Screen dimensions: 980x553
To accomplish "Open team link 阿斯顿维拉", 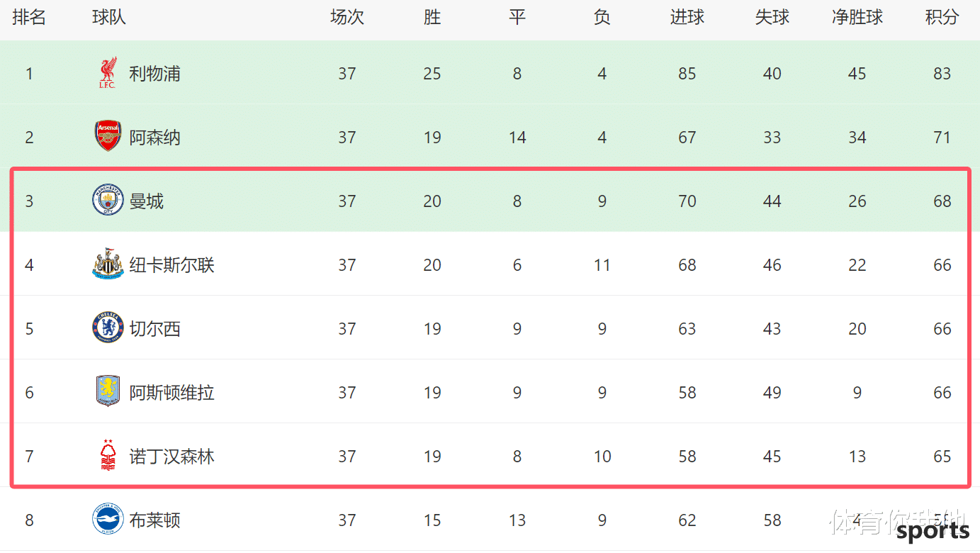I will click(171, 392).
